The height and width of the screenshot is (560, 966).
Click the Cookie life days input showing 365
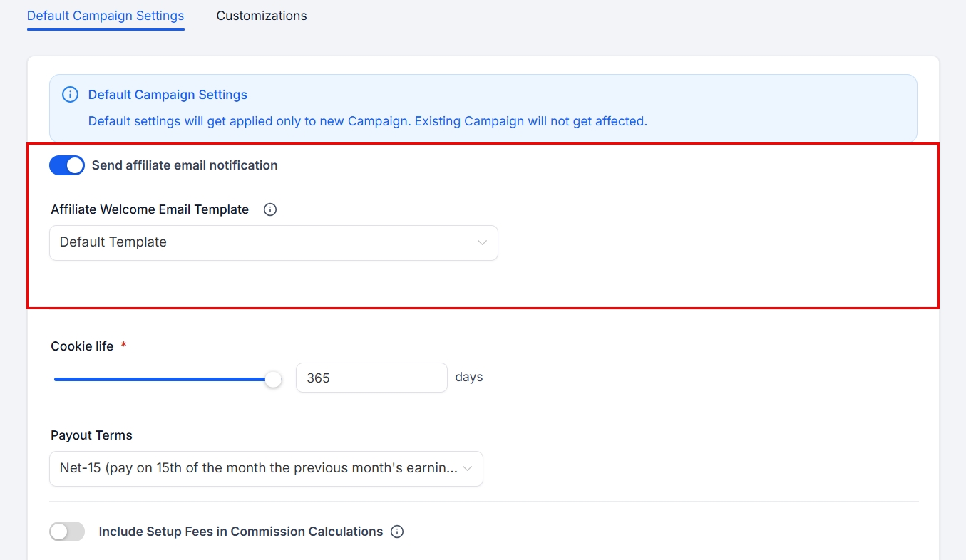click(371, 378)
